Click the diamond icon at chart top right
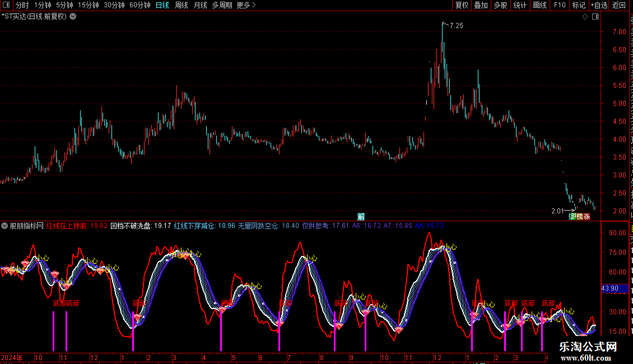This screenshot has width=633, height=364. (585, 17)
